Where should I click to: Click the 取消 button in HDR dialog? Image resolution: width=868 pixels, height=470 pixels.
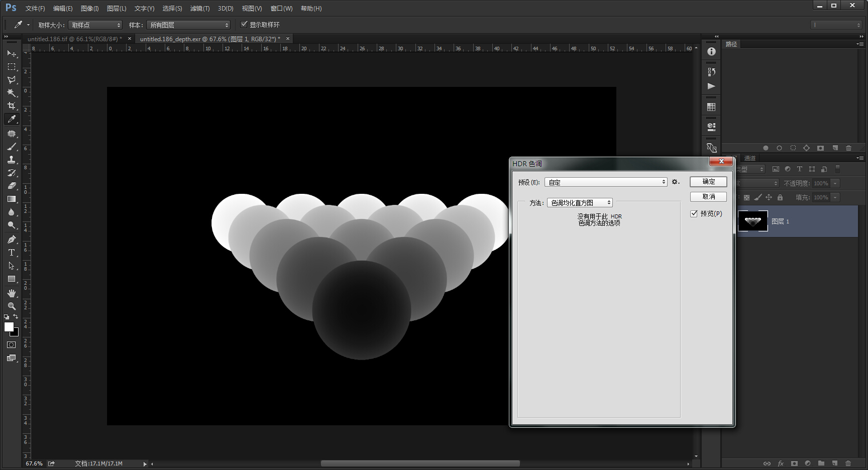[x=708, y=196]
